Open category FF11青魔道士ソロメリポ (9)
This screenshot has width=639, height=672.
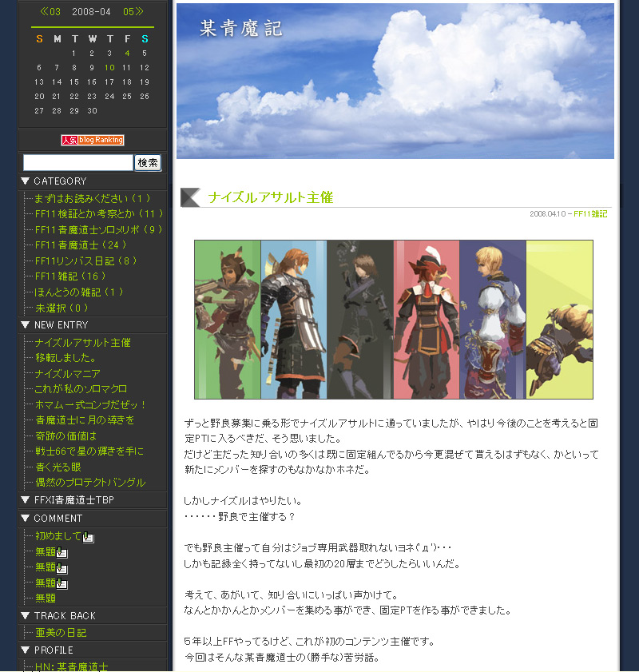click(x=98, y=229)
